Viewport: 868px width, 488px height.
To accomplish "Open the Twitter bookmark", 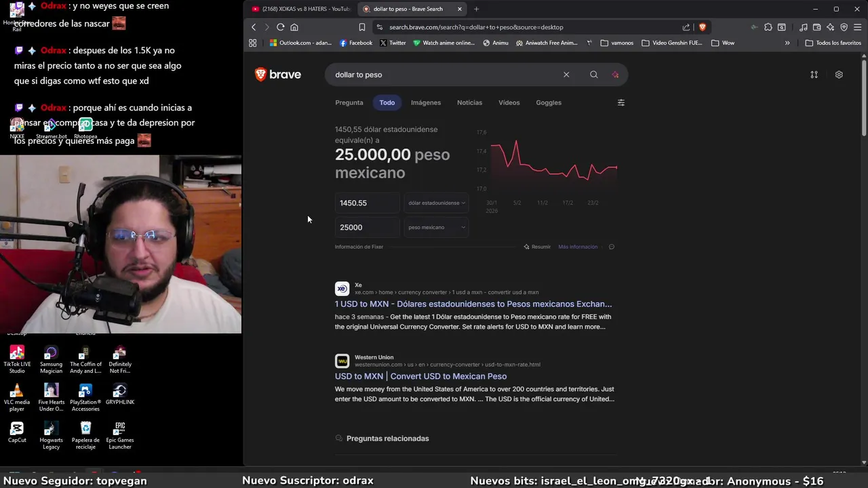I will tap(393, 43).
